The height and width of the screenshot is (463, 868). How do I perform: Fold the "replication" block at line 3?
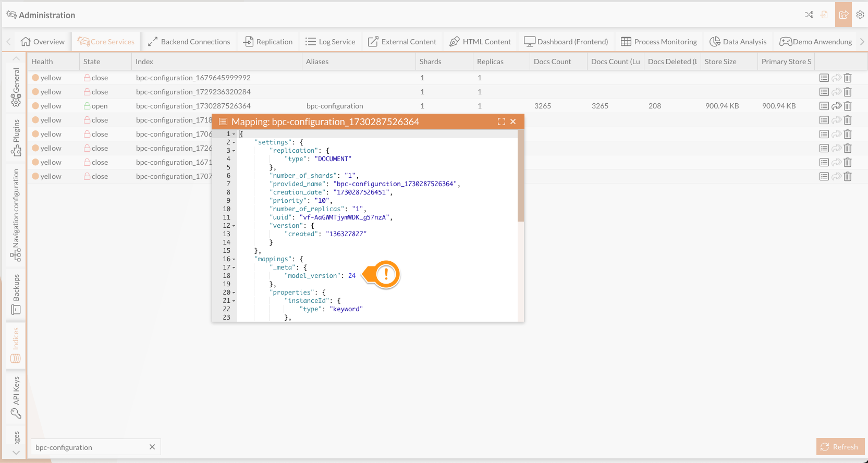pos(234,151)
